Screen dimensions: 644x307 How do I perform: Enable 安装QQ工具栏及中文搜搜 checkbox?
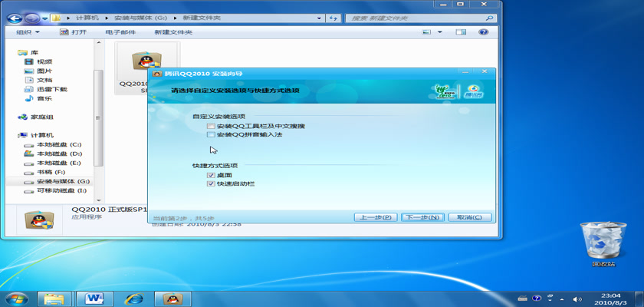pos(211,126)
